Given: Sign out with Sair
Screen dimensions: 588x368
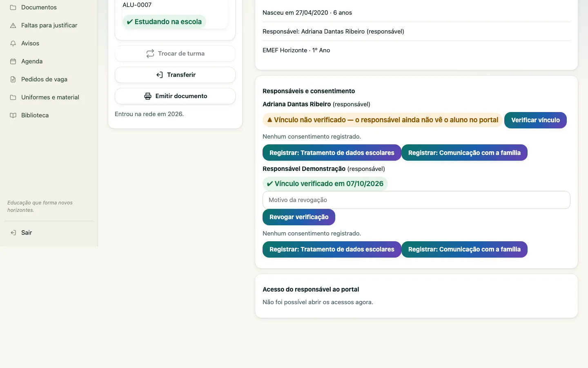Looking at the screenshot, I should click(49, 233).
